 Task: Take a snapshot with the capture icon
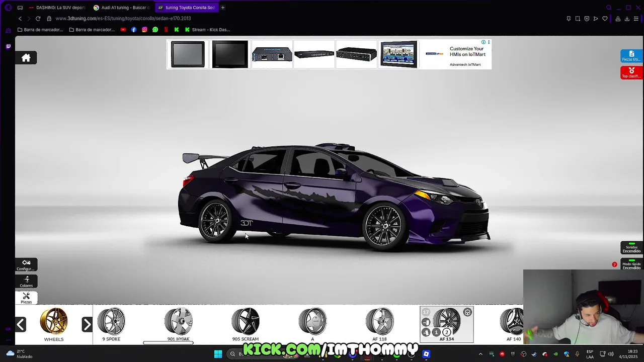click(x=578, y=19)
